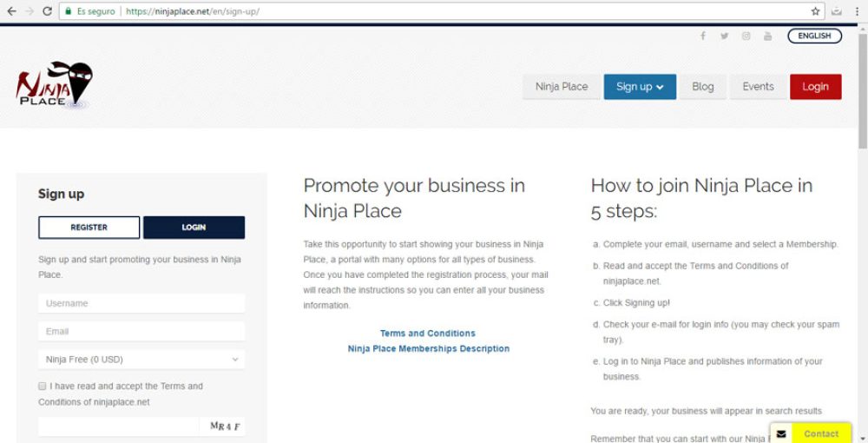Image resolution: width=868 pixels, height=443 pixels.
Task: Open Ninja Place Memberships Description link
Action: (428, 348)
